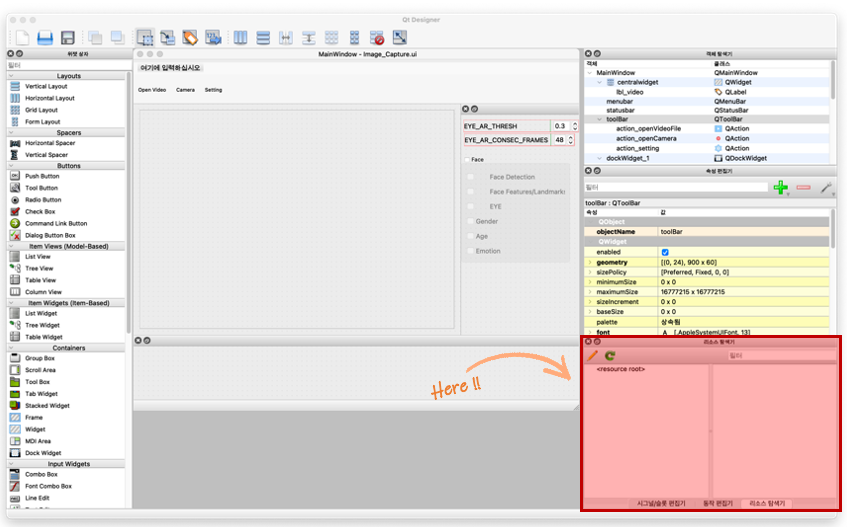Toggle the Emotion checkbox
Viewport: 847px width, 527px height.
[470, 251]
